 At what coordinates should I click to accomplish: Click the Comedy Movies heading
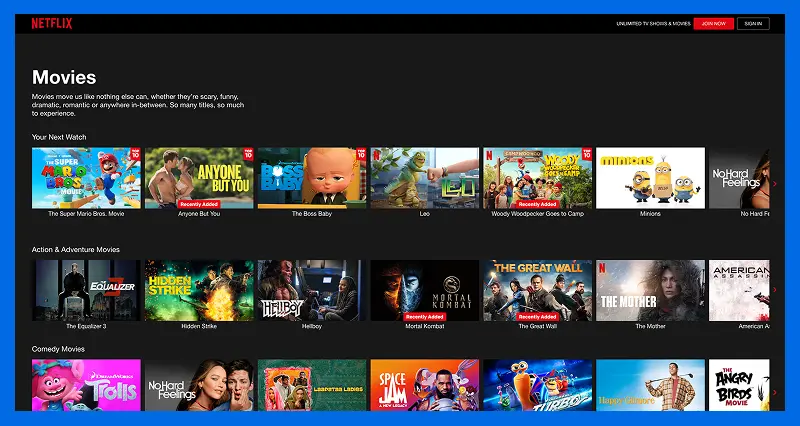58,349
